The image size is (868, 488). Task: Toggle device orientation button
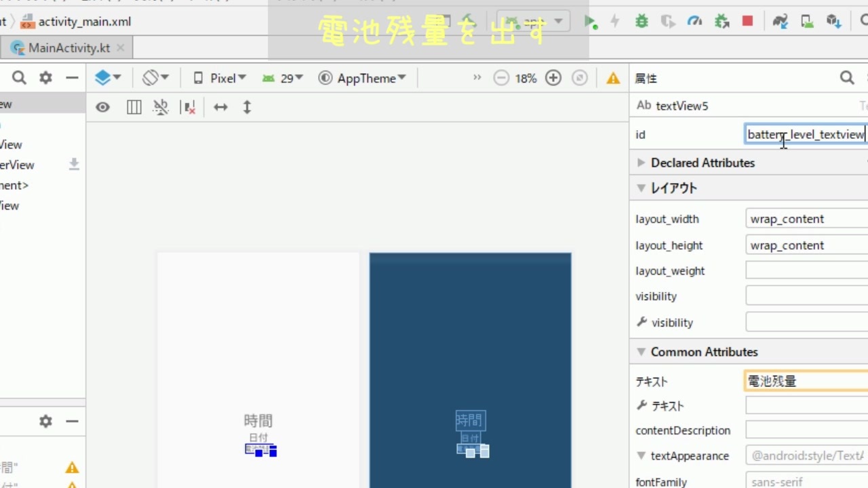(155, 78)
